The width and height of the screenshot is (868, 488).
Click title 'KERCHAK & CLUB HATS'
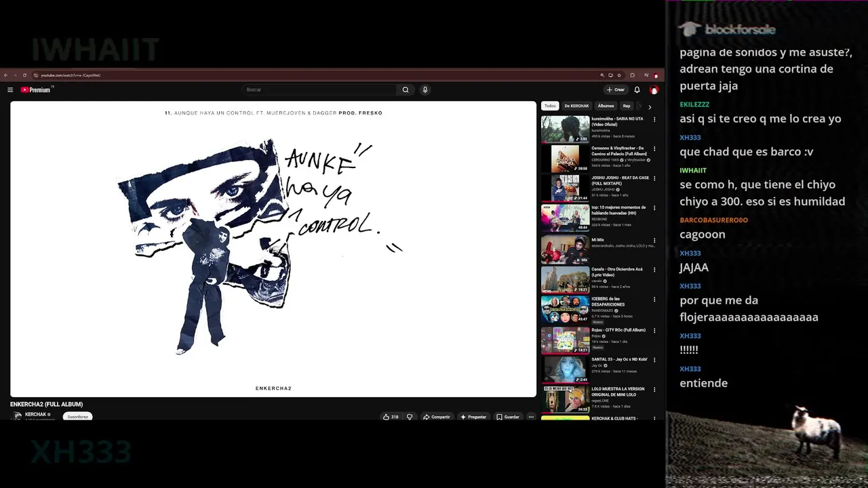[614, 418]
